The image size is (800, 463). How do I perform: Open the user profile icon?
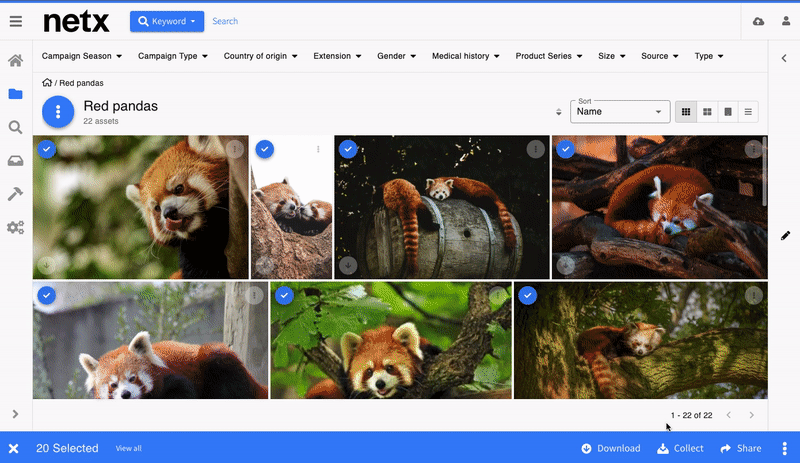786,21
